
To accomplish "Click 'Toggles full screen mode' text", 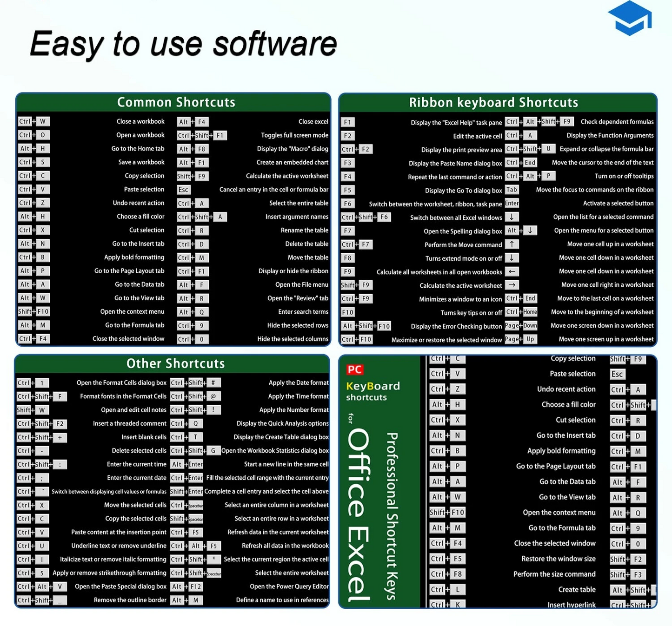I will point(295,135).
